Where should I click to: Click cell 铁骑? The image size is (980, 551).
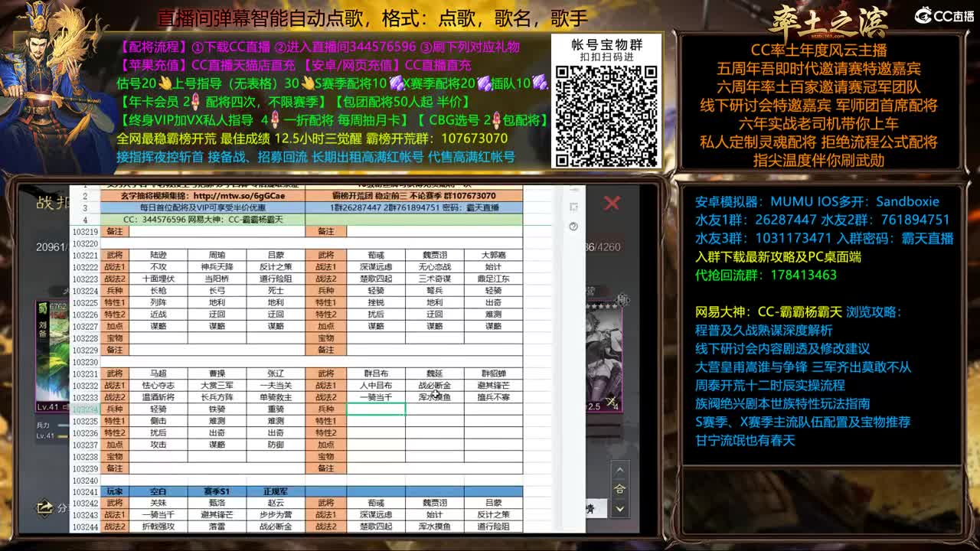coord(217,409)
